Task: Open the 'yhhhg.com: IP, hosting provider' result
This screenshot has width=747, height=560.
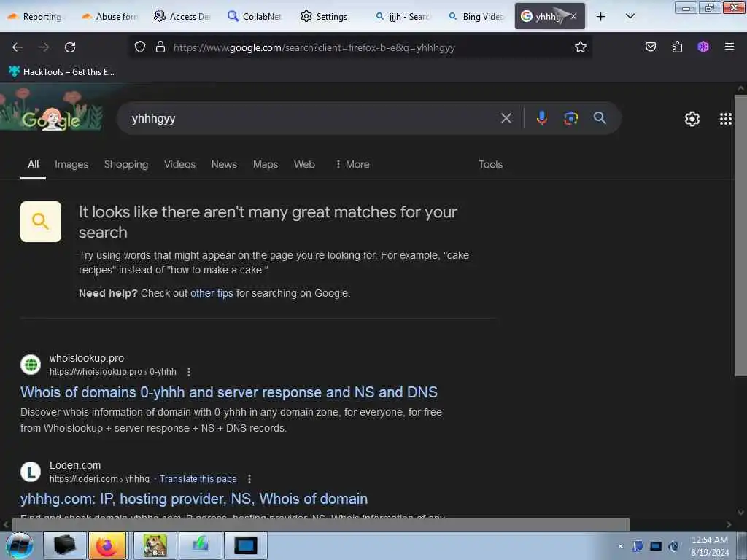Action: pyautogui.click(x=194, y=499)
